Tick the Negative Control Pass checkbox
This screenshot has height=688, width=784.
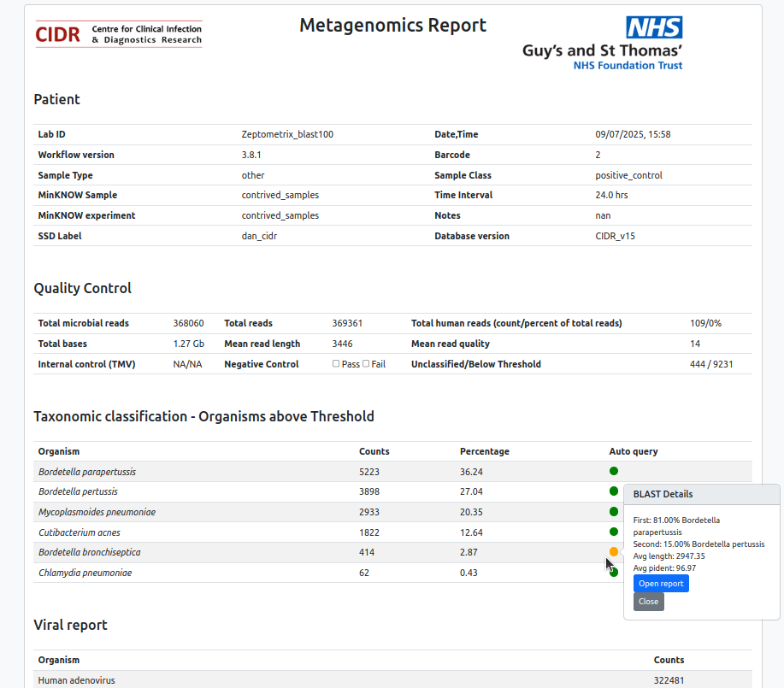pyautogui.click(x=336, y=364)
